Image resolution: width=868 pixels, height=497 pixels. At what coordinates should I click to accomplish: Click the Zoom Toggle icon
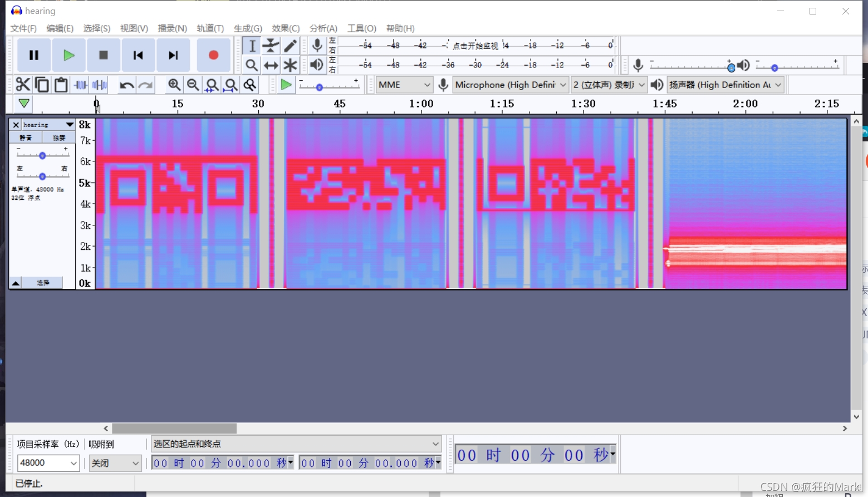pos(250,85)
